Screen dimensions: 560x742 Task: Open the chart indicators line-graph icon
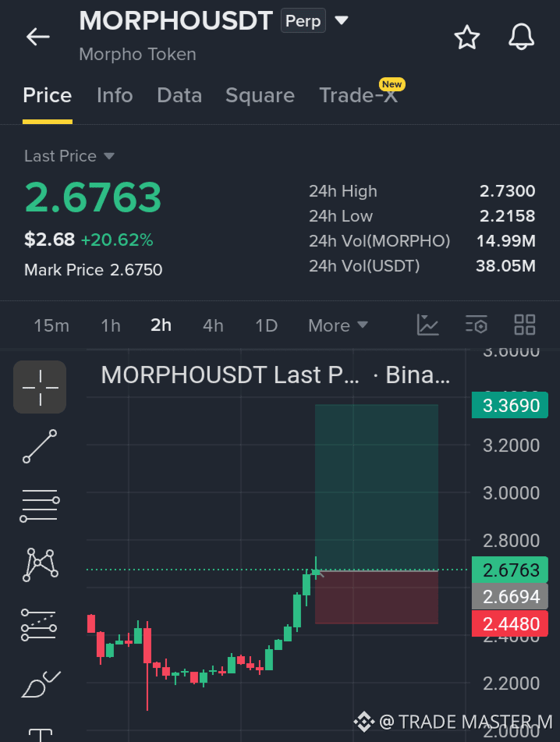point(428,325)
